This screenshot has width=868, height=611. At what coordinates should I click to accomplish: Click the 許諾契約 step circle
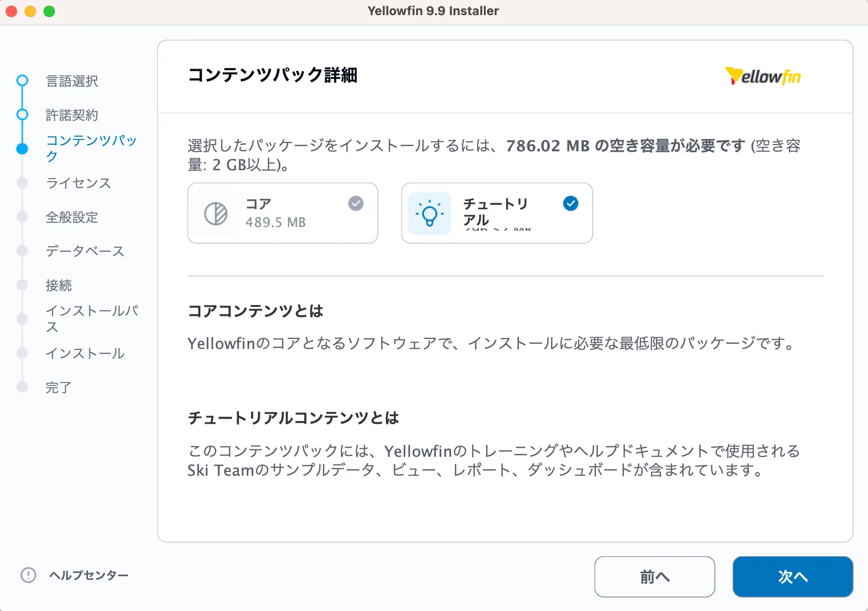22,115
